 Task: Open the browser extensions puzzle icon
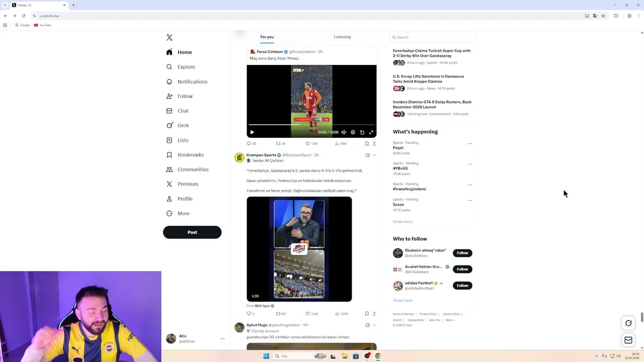[x=616, y=16]
